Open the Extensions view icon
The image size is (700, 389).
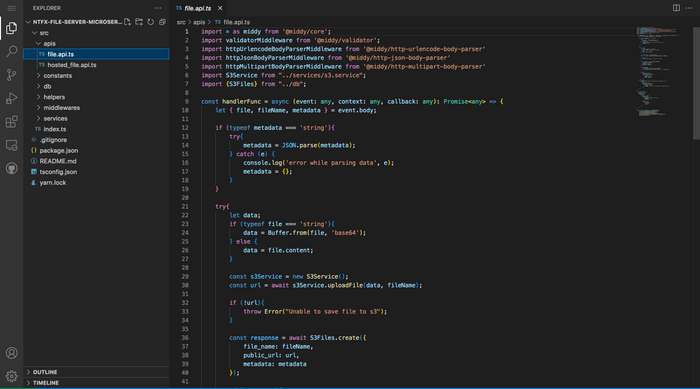pos(12,121)
